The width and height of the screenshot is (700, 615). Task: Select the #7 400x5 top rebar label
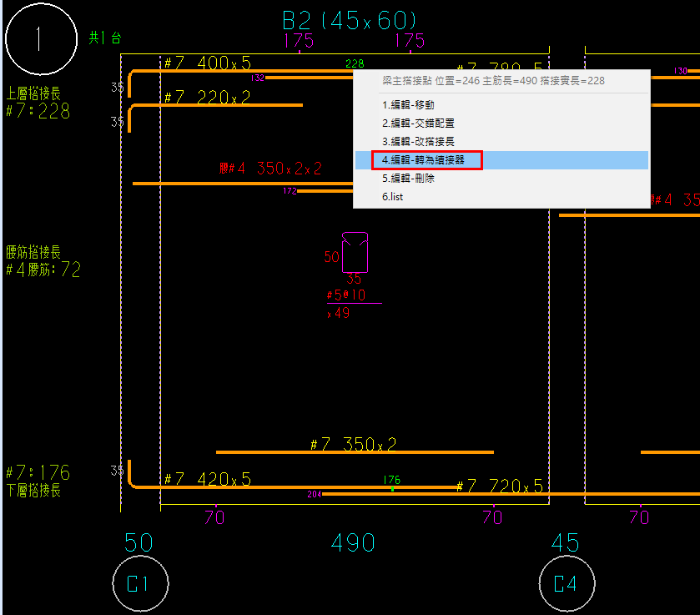click(x=207, y=63)
